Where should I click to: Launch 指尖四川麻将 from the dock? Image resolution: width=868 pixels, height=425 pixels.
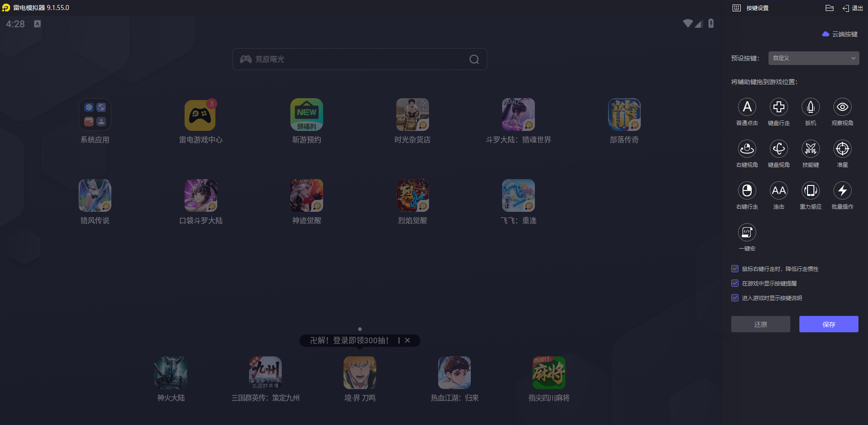click(x=549, y=373)
